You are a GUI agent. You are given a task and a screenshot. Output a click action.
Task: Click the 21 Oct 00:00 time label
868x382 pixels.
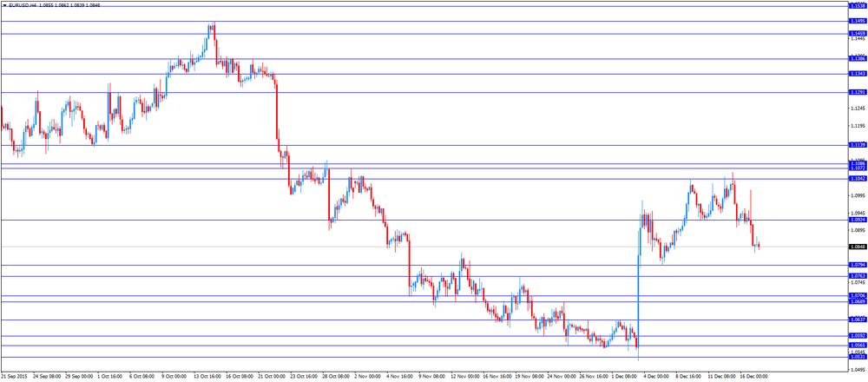(x=271, y=376)
